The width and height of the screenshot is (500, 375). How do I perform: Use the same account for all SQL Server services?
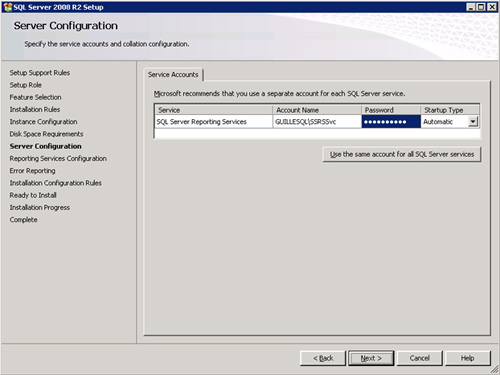click(x=402, y=154)
